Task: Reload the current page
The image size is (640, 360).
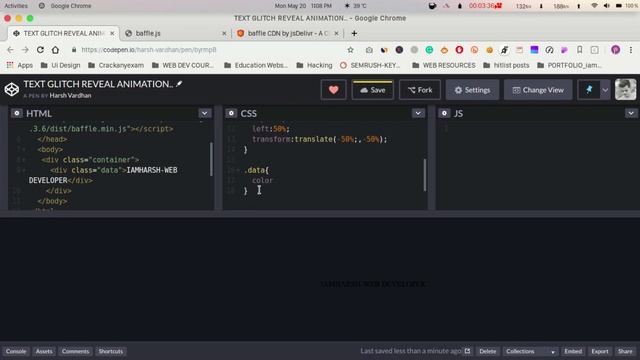Action: coord(40,50)
